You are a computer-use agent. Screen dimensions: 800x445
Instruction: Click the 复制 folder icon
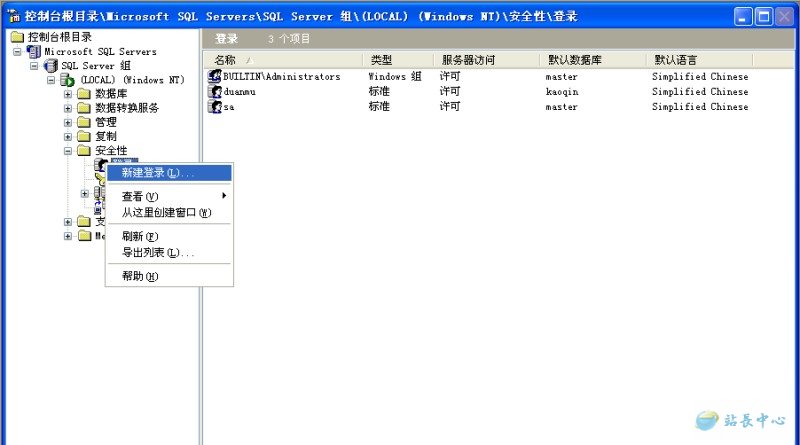84,136
